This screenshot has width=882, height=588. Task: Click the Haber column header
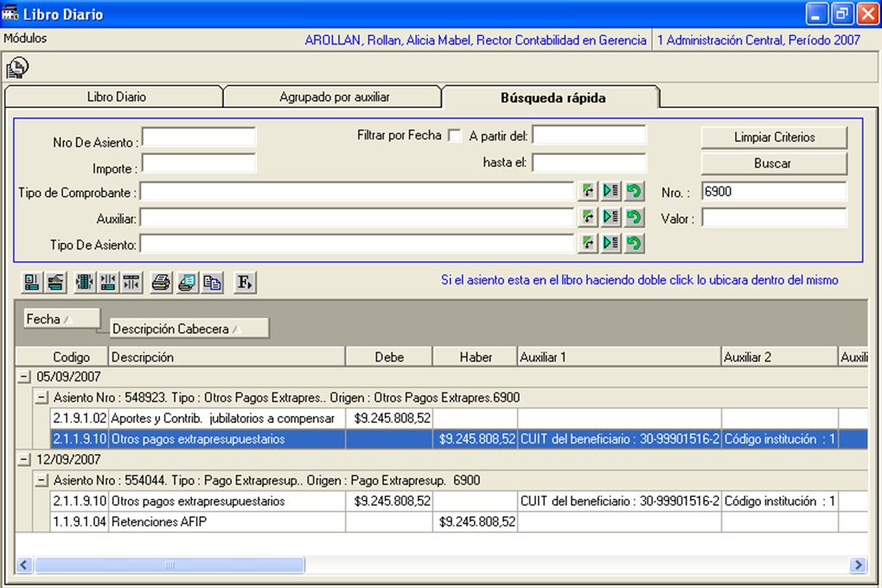(476, 357)
